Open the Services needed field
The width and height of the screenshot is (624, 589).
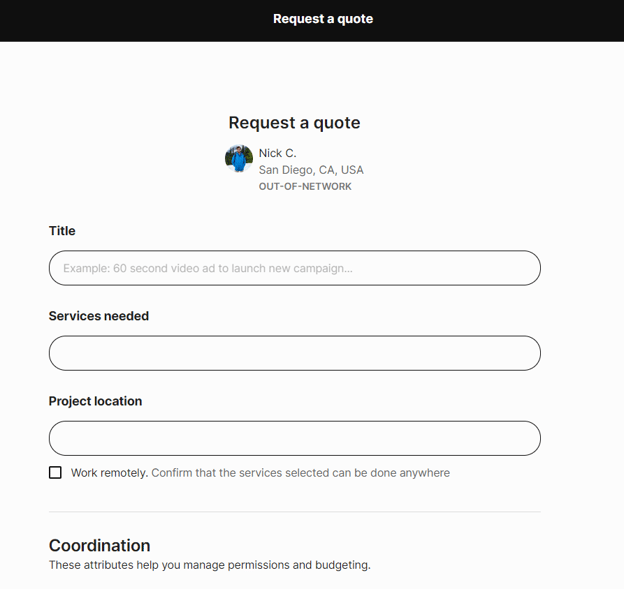(x=294, y=353)
